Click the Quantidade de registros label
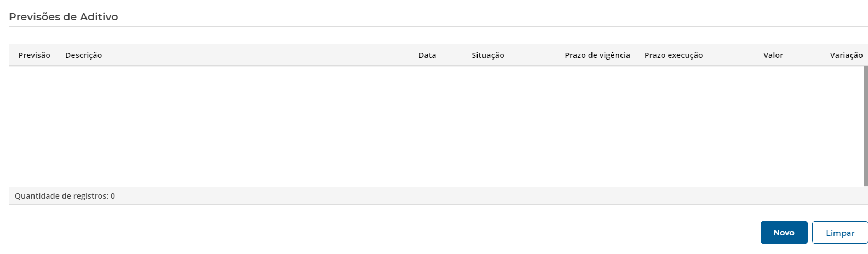This screenshot has height=254, width=868. click(x=61, y=196)
